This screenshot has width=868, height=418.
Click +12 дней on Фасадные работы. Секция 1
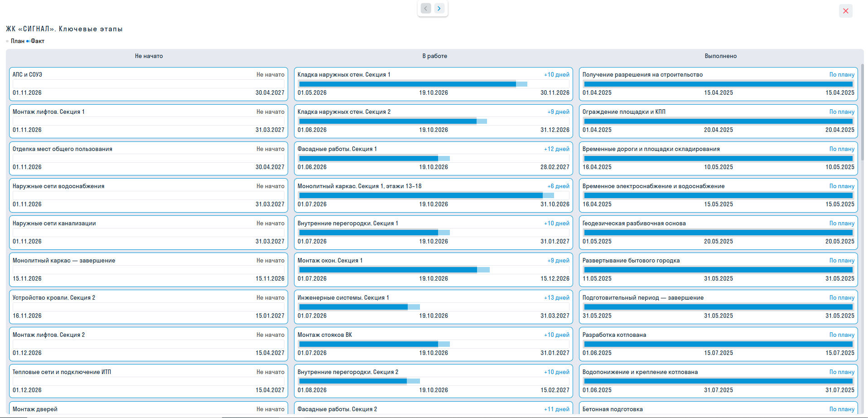point(557,149)
